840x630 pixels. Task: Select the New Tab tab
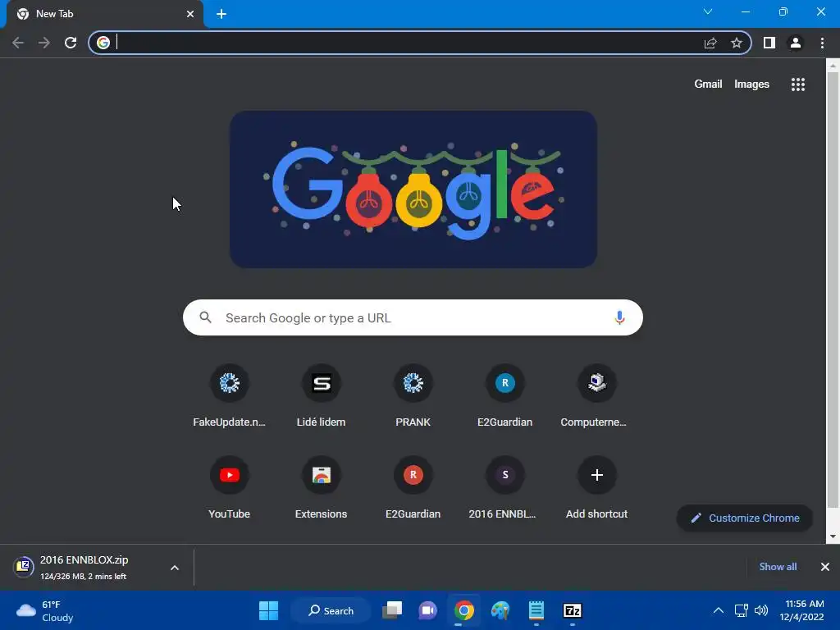coord(104,14)
